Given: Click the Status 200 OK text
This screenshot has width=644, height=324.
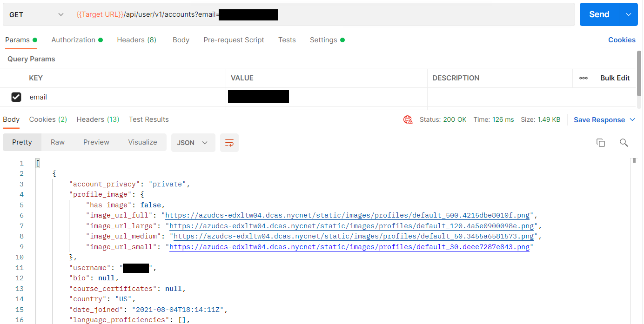Looking at the screenshot, I should click(x=443, y=119).
